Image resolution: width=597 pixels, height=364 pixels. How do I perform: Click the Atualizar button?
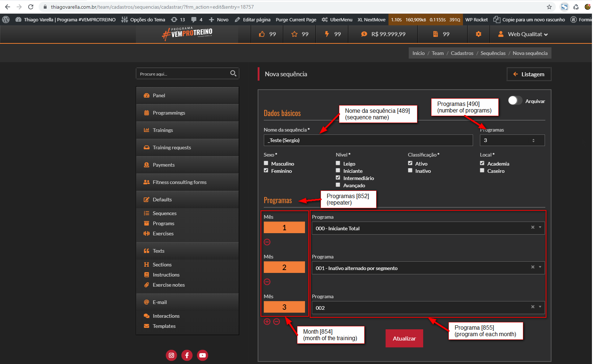coord(404,338)
